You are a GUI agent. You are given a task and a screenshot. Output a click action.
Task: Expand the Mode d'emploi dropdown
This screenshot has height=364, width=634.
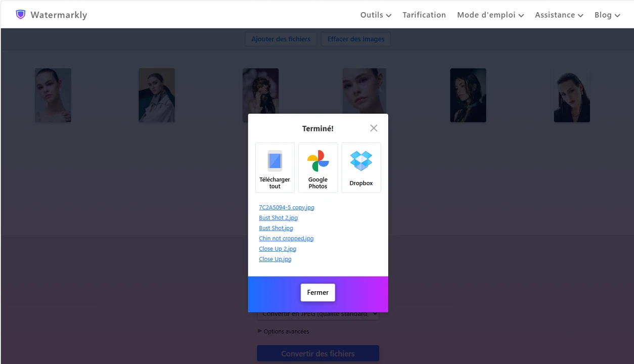pyautogui.click(x=490, y=15)
